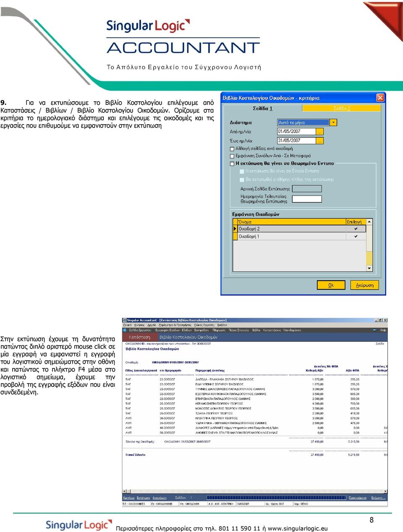Toggle the Επιλογή checkmark for Οικοδομή 1
403x532 pixels.
(356, 236)
